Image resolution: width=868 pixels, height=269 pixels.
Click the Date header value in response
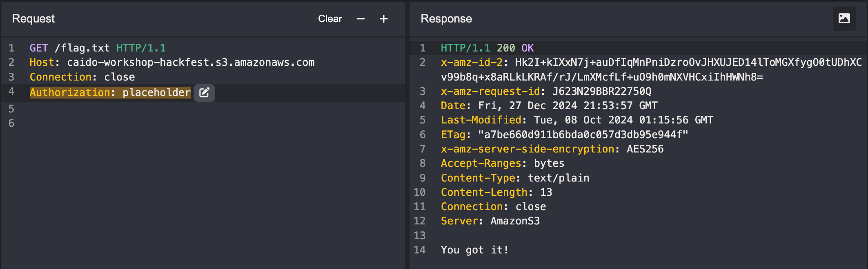(568, 105)
